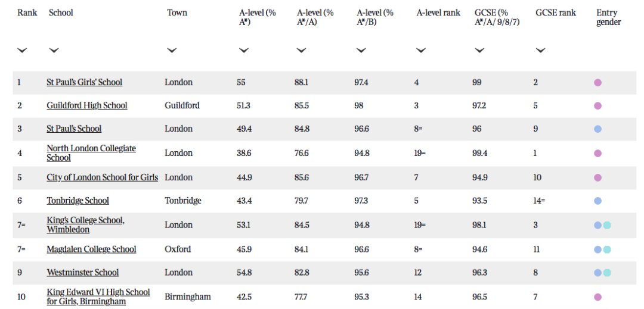Click the A-level (% A*/A) column chevron
This screenshot has width=644, height=309.
(x=302, y=51)
